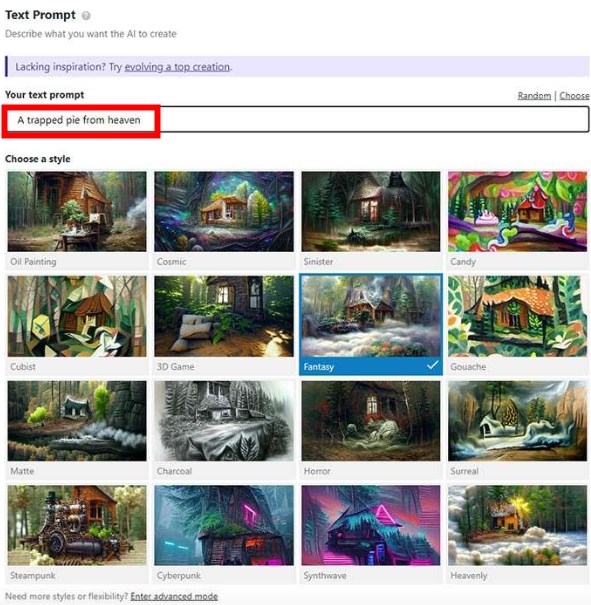Screen dimensions: 591x605
Task: Pick the Sinister style image
Action: coord(371,211)
